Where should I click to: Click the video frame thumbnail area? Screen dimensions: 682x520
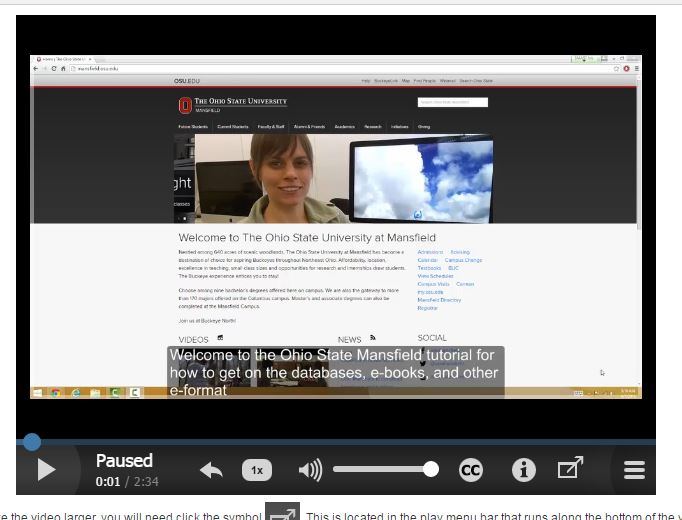tap(336, 227)
